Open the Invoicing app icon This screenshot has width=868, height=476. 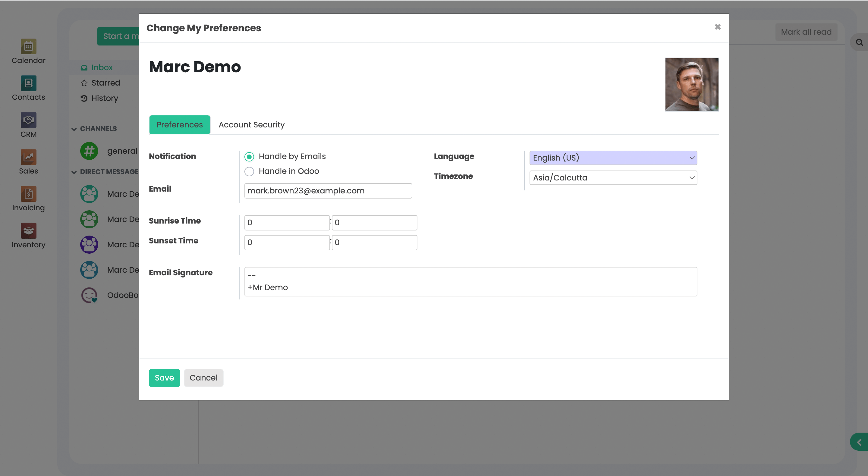[28, 194]
